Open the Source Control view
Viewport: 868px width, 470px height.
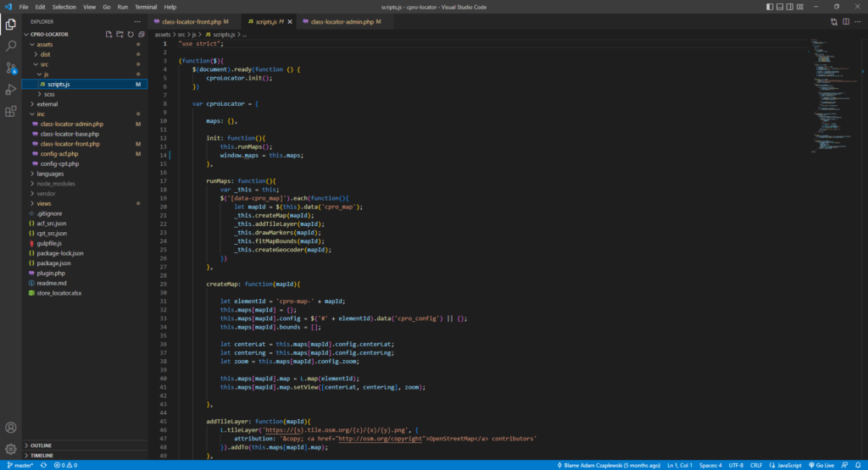pos(10,68)
